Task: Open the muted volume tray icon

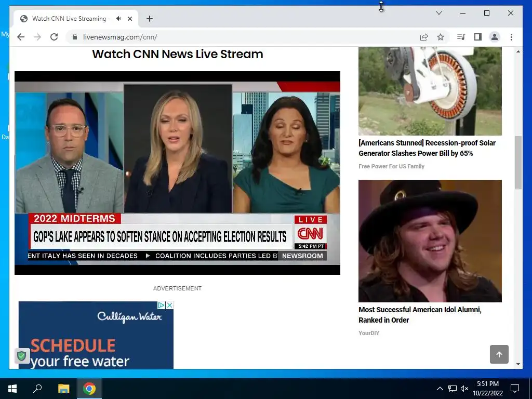Action: coord(464,389)
